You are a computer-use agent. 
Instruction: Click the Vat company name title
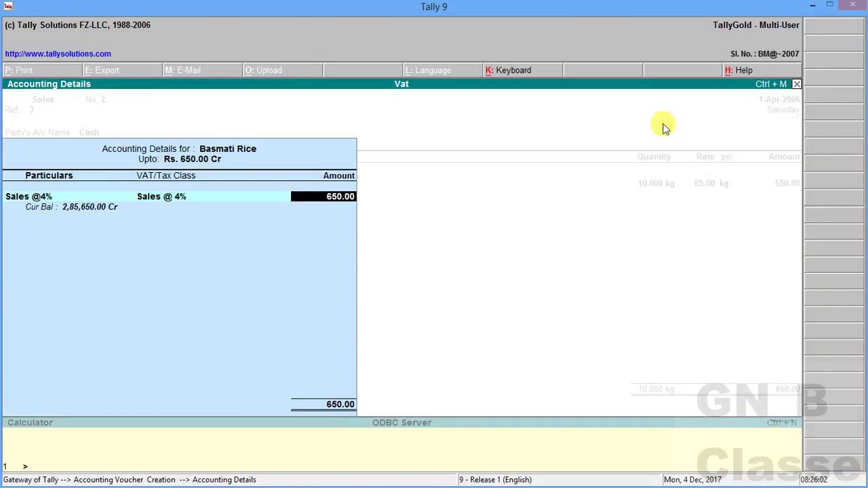tap(401, 84)
